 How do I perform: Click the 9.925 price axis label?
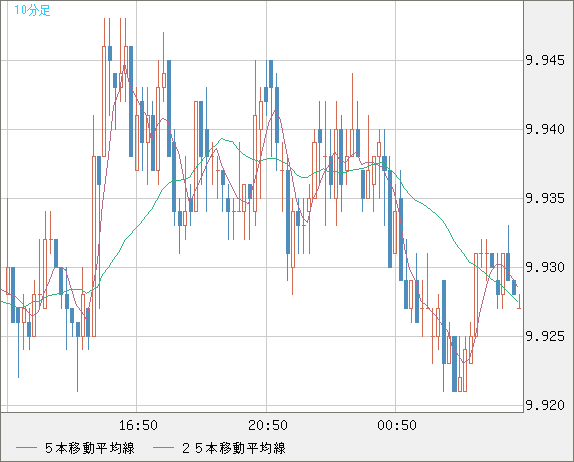[x=545, y=336]
